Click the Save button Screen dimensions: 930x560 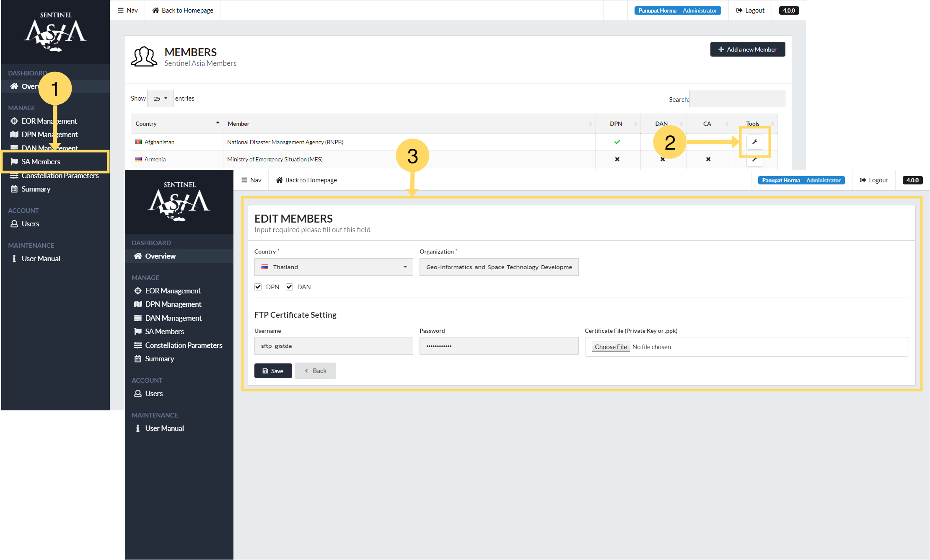coord(273,371)
